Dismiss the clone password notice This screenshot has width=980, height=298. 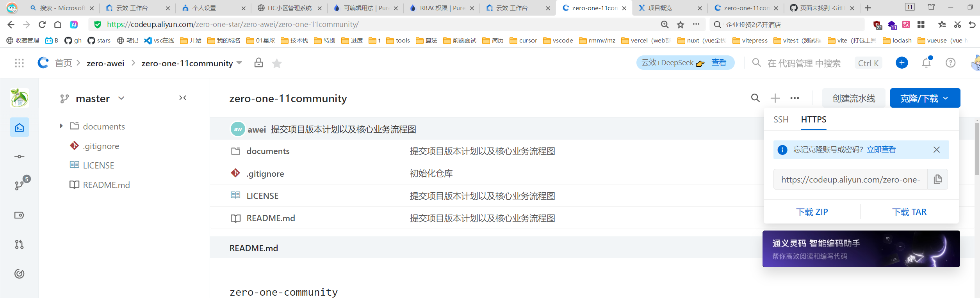pos(937,150)
